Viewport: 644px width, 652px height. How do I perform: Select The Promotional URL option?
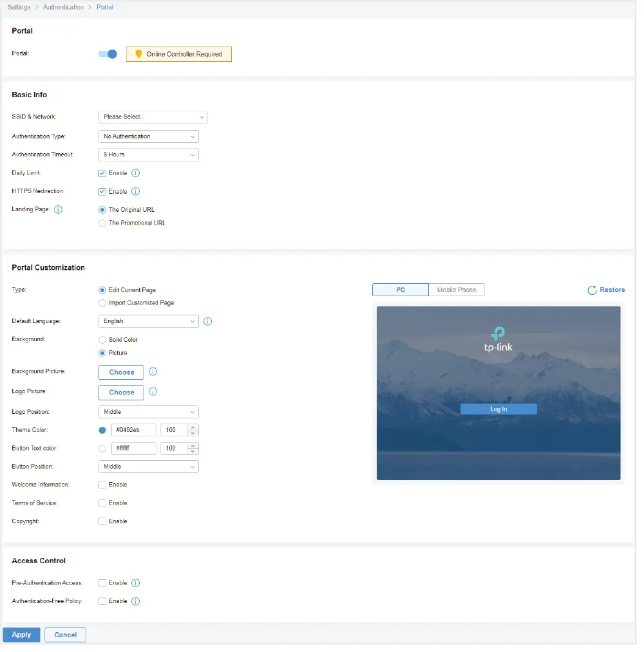[x=102, y=223]
